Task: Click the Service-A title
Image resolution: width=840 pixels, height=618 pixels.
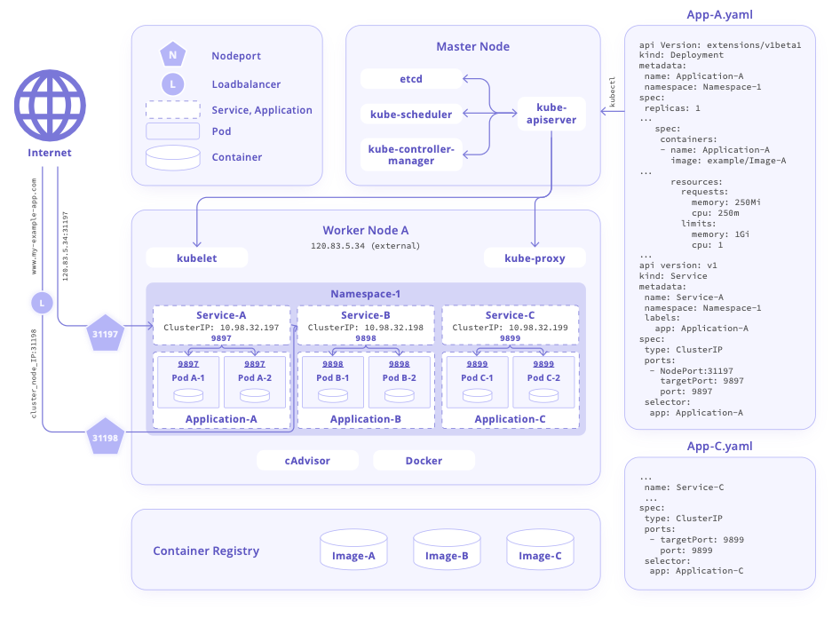Action: coord(221,315)
